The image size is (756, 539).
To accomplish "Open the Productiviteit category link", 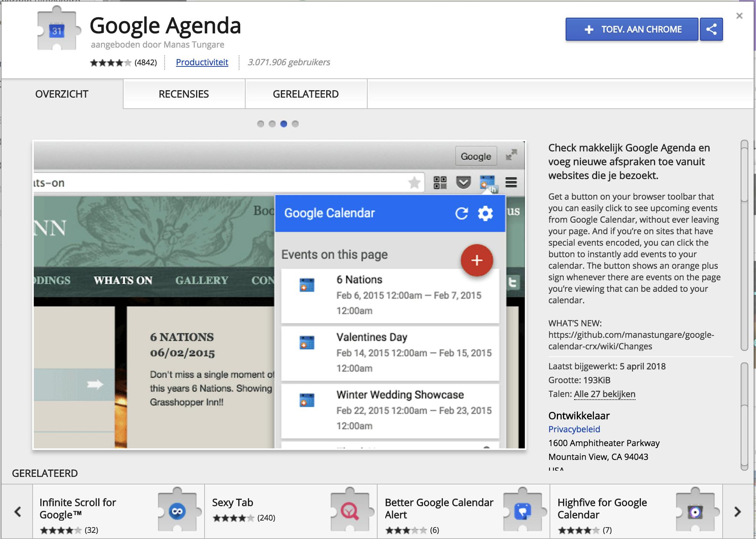I will (202, 62).
